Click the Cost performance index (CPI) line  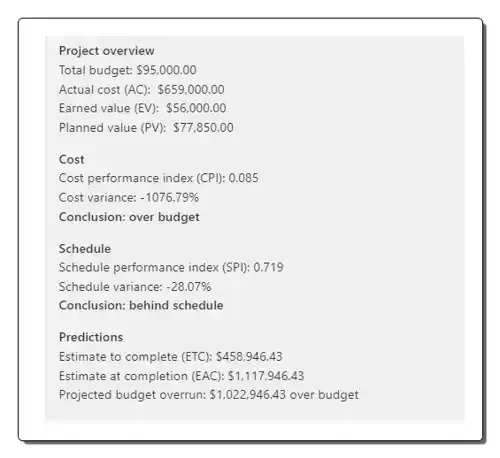pos(159,178)
